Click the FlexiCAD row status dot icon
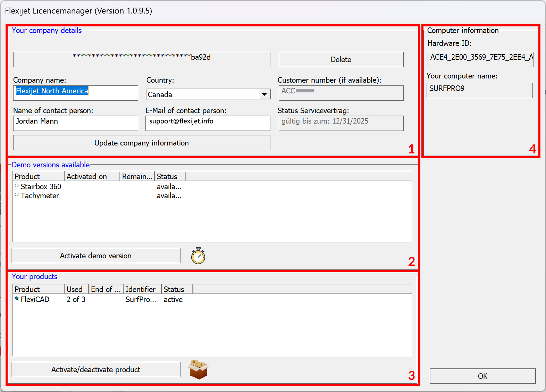The width and height of the screenshot is (546, 392). (x=17, y=299)
